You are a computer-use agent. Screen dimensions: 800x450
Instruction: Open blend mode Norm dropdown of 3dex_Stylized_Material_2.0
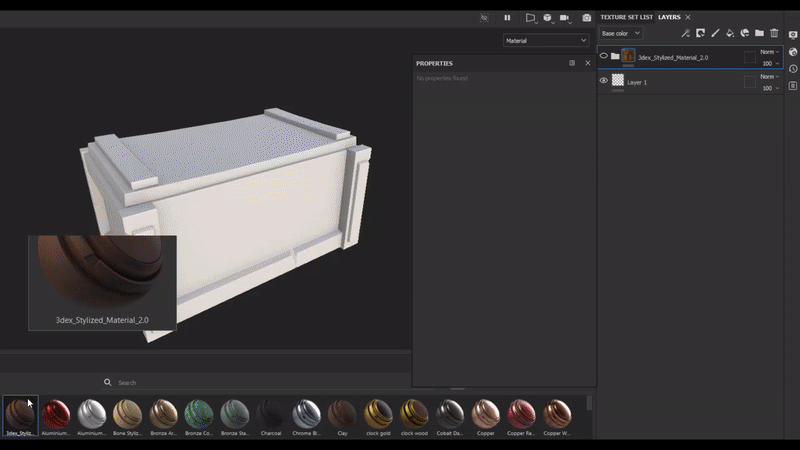coord(769,52)
